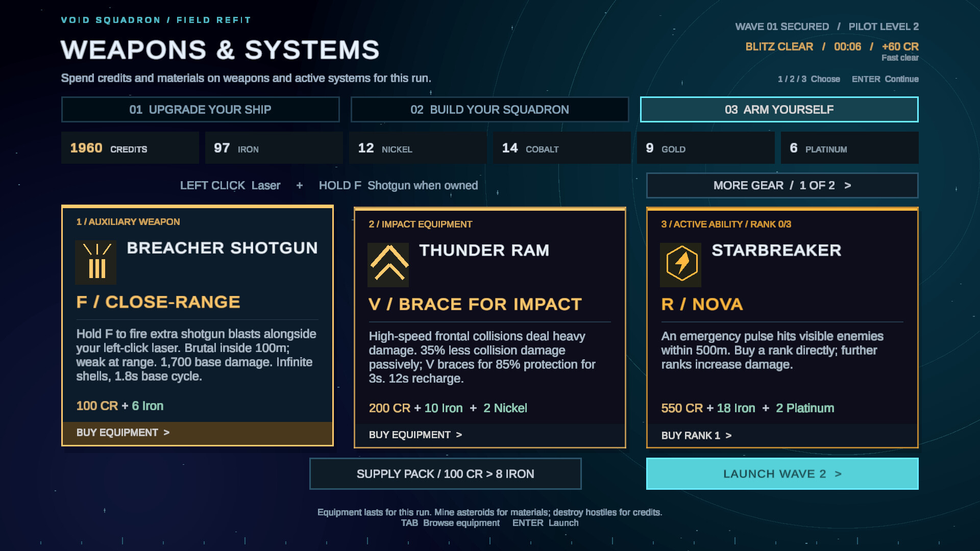Click the Pilot Level 2 indicator
This screenshot has width=980, height=551.
coord(884,27)
